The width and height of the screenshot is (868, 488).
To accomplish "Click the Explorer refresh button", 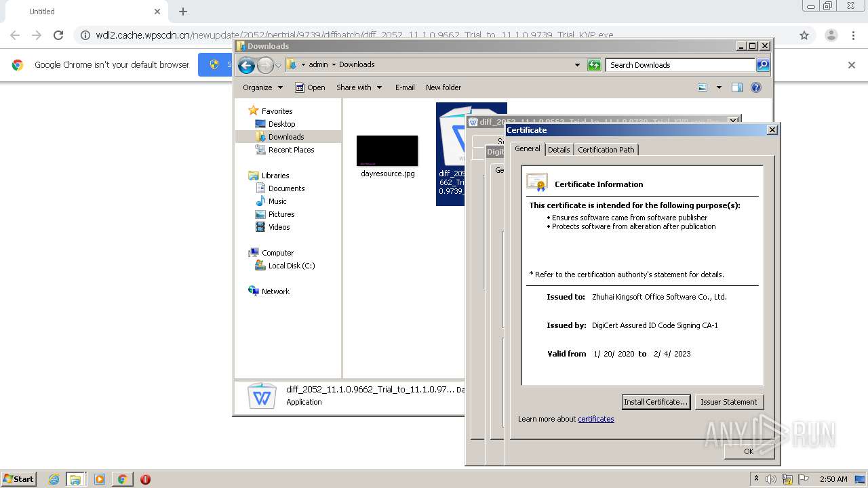I will point(594,65).
